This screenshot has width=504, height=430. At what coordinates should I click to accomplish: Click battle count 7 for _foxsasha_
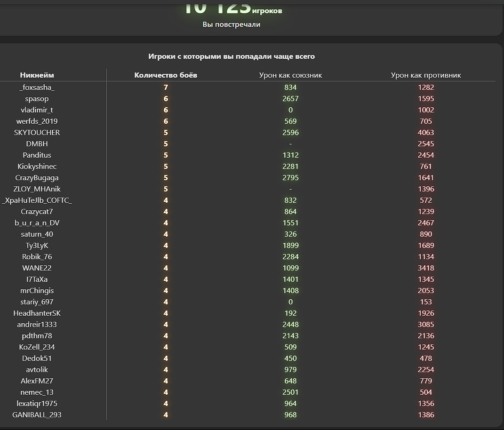(x=166, y=88)
